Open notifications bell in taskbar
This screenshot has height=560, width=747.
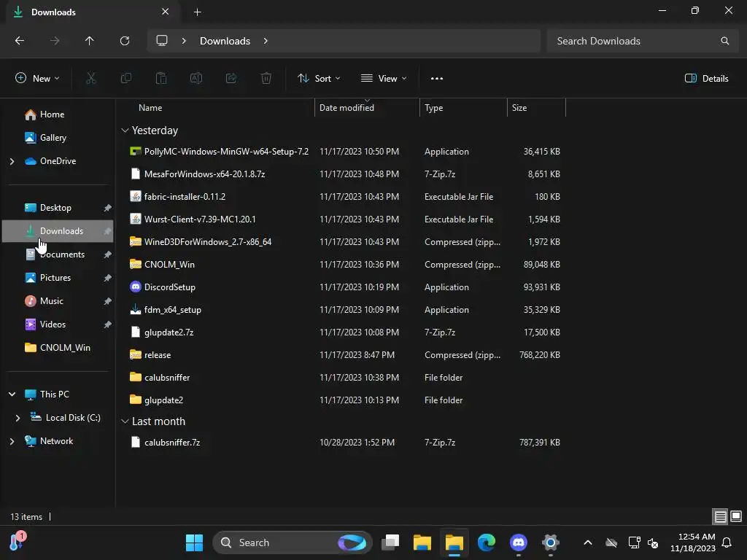click(727, 542)
